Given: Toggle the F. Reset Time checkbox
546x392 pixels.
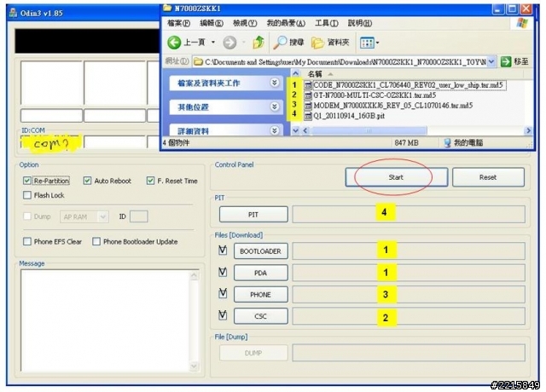Looking at the screenshot, I should [x=150, y=181].
